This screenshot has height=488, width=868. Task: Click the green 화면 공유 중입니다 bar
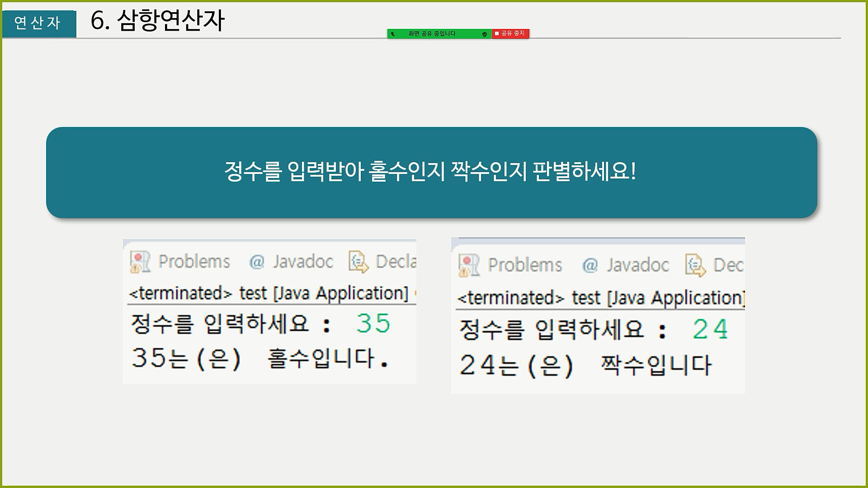pos(432,34)
